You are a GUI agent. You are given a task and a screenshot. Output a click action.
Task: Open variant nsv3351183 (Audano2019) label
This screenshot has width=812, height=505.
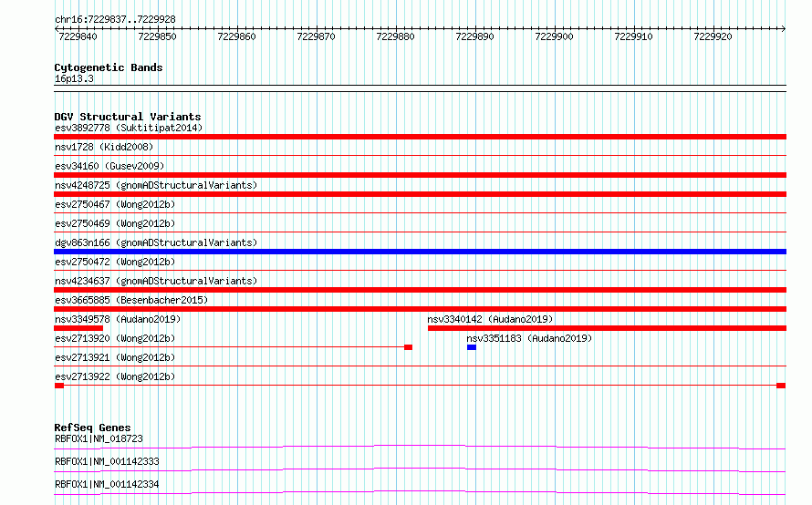(529, 338)
